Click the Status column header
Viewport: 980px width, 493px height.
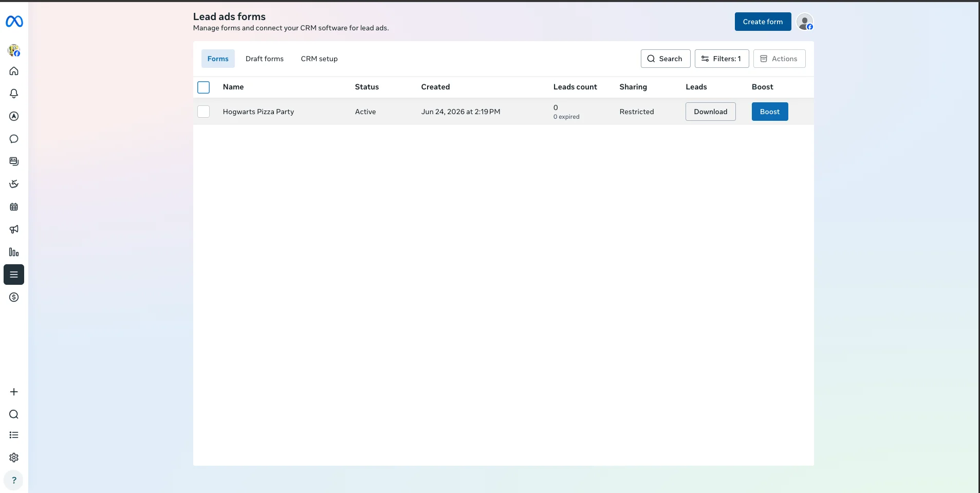click(x=367, y=87)
